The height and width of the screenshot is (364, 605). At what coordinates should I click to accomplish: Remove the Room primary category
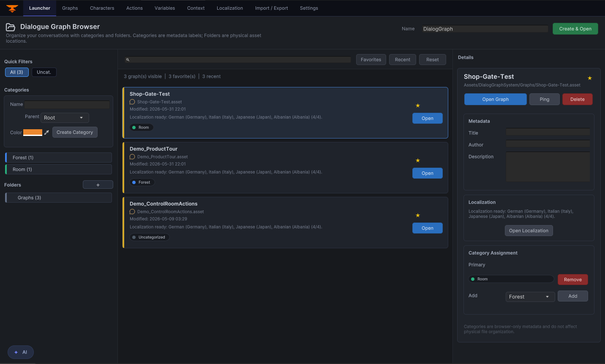click(x=573, y=280)
